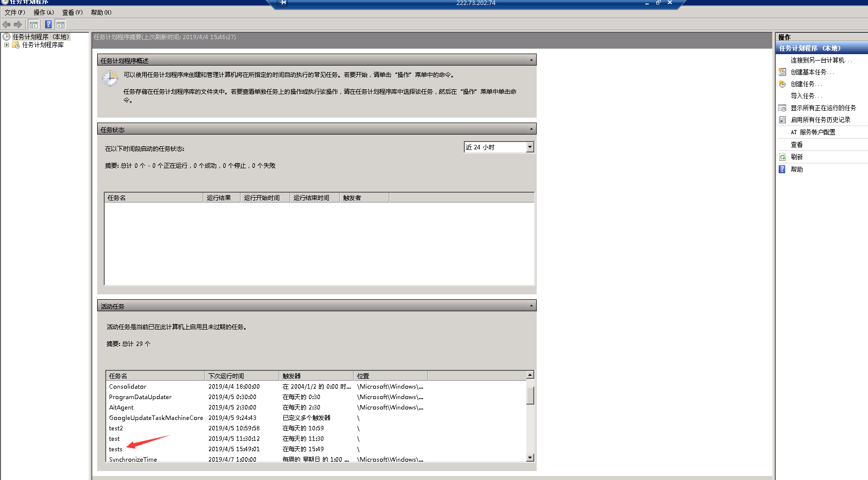Viewport: 868px width, 480px height.
Task: Open the 操作(A) menu
Action: (44, 12)
